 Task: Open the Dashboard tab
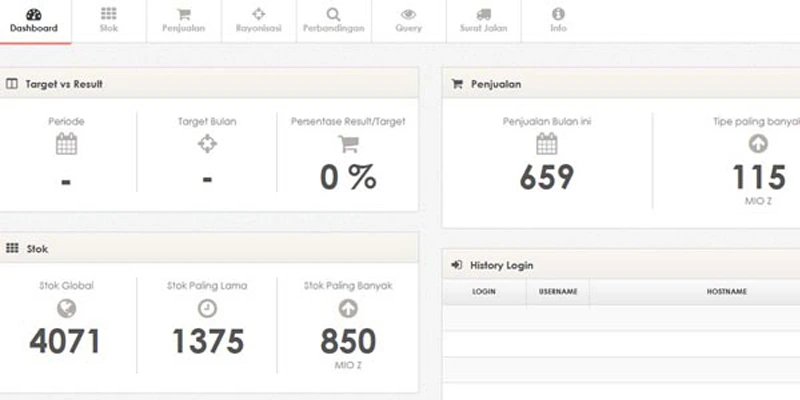click(x=34, y=21)
